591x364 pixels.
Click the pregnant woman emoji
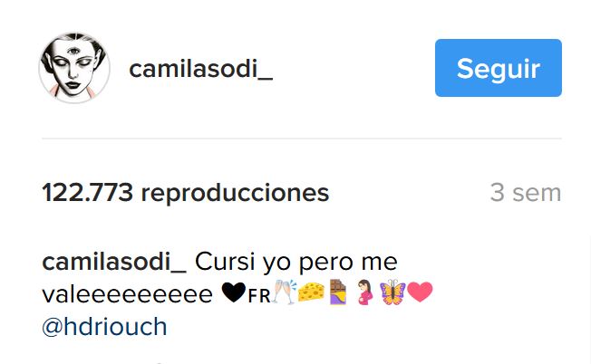364,292
